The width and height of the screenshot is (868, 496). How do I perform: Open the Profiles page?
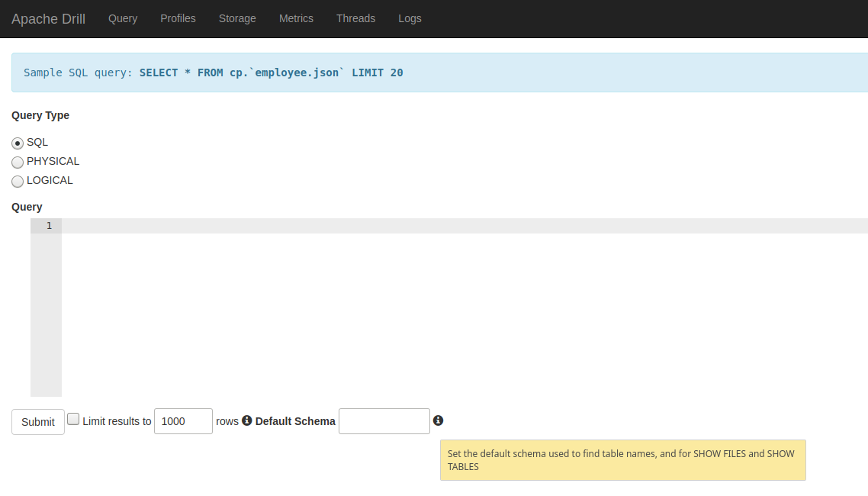[178, 18]
